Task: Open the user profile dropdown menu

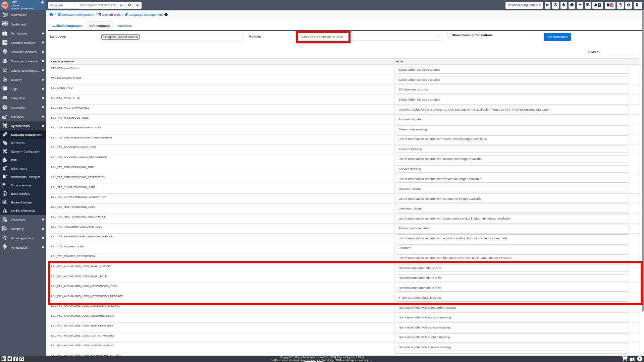Action: point(638,5)
